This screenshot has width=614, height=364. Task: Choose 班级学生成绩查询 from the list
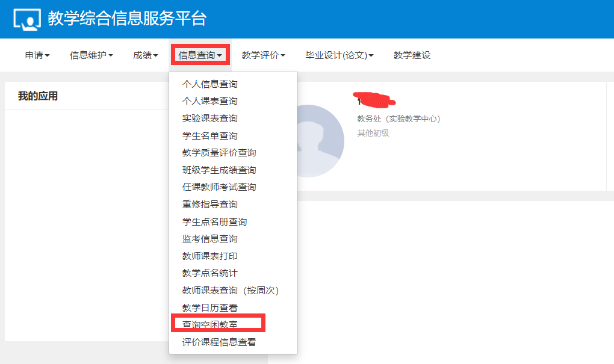[219, 170]
